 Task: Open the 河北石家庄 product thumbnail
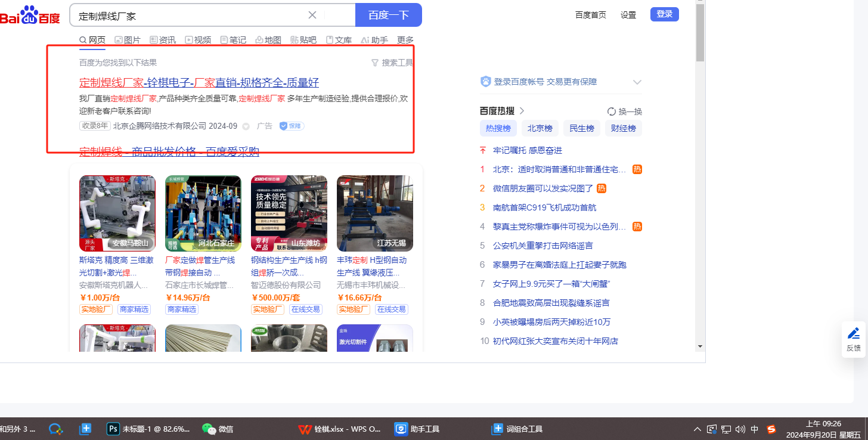pyautogui.click(x=203, y=213)
